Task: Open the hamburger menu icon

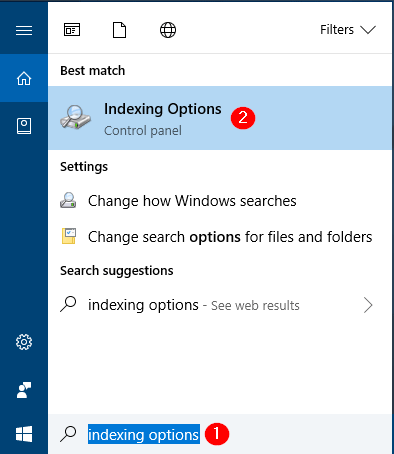Action: click(x=24, y=30)
